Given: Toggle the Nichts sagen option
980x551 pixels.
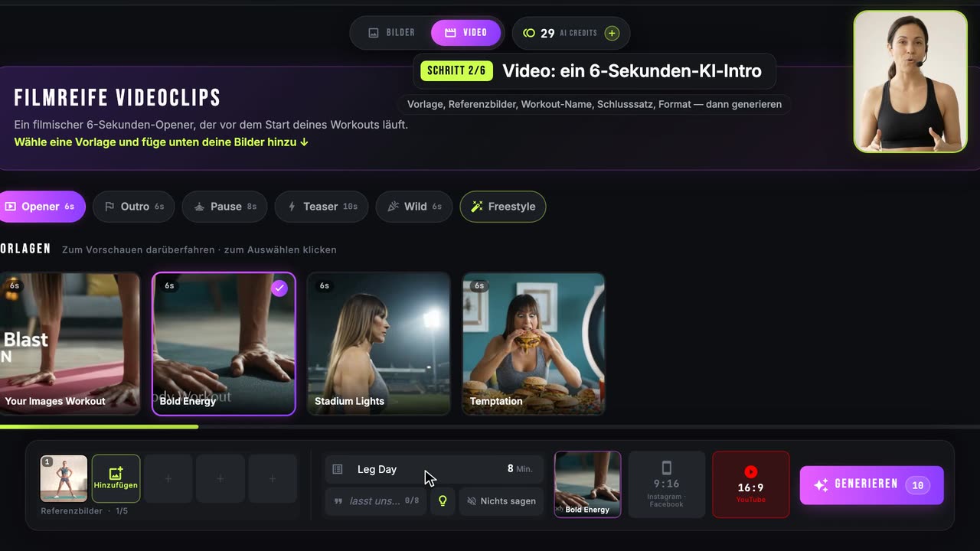Looking at the screenshot, I should [501, 501].
